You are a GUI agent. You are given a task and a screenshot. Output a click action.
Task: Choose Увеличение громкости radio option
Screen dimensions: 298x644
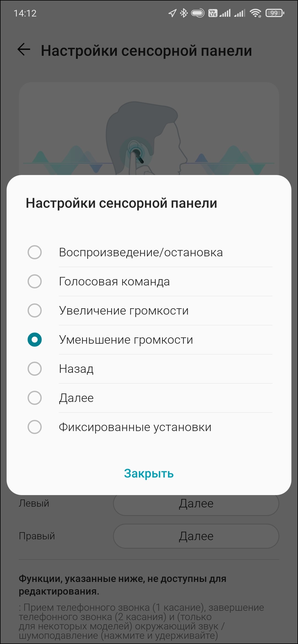pyautogui.click(x=35, y=310)
